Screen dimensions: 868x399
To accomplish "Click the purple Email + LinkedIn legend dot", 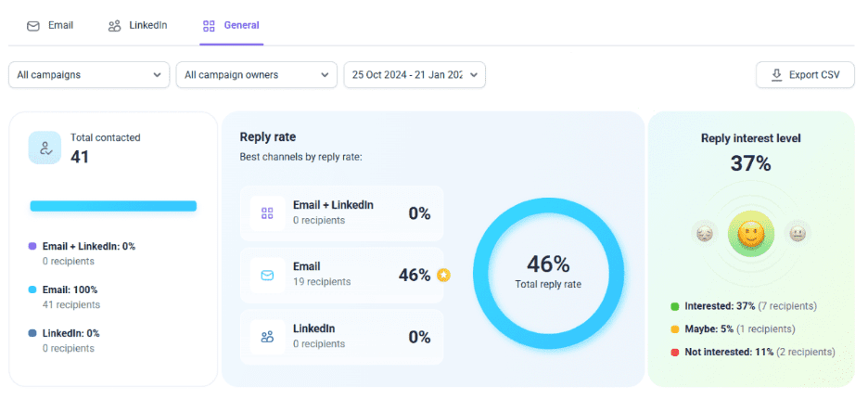I will [x=32, y=247].
